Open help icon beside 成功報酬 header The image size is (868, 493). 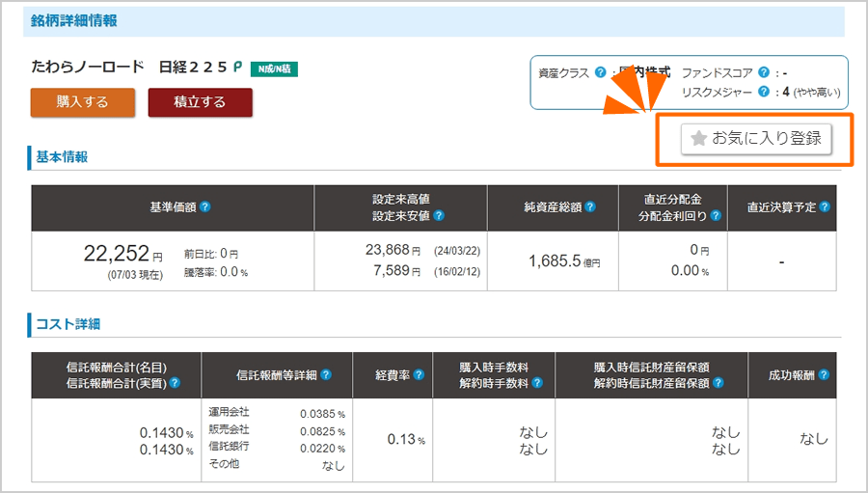pyautogui.click(x=824, y=374)
